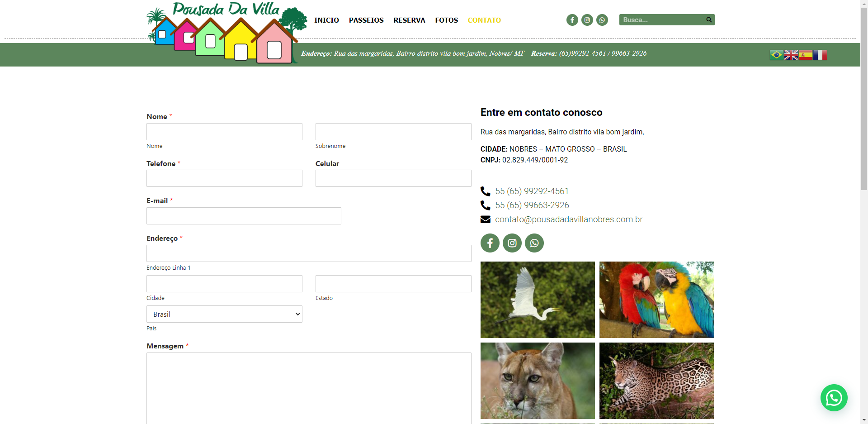Click phone icon beside 99663-2926
Screen dimensions: 868x424
pos(486,205)
